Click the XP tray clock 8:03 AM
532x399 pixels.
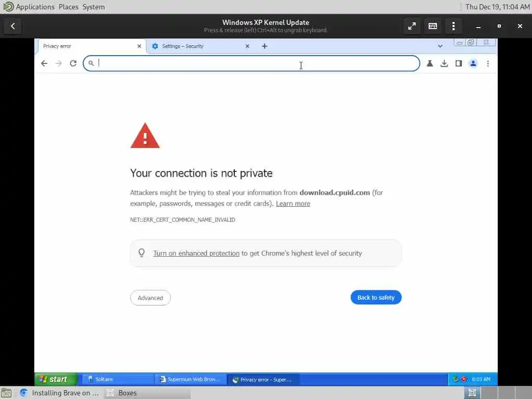click(x=481, y=379)
